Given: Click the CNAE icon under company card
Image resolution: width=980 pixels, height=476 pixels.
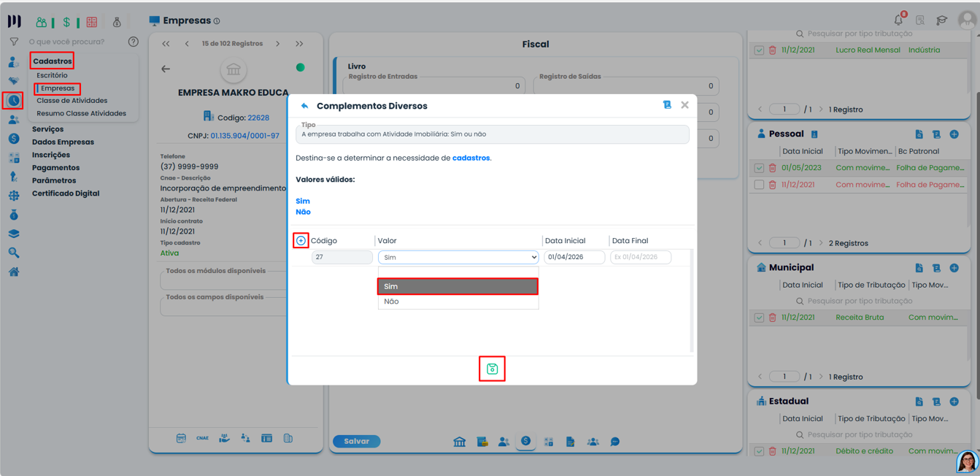Looking at the screenshot, I should [x=202, y=438].
